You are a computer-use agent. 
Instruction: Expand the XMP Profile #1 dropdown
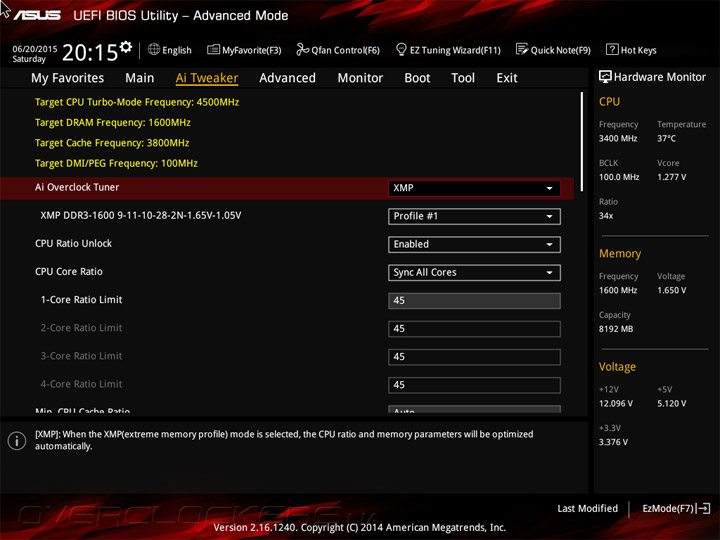[x=474, y=216]
